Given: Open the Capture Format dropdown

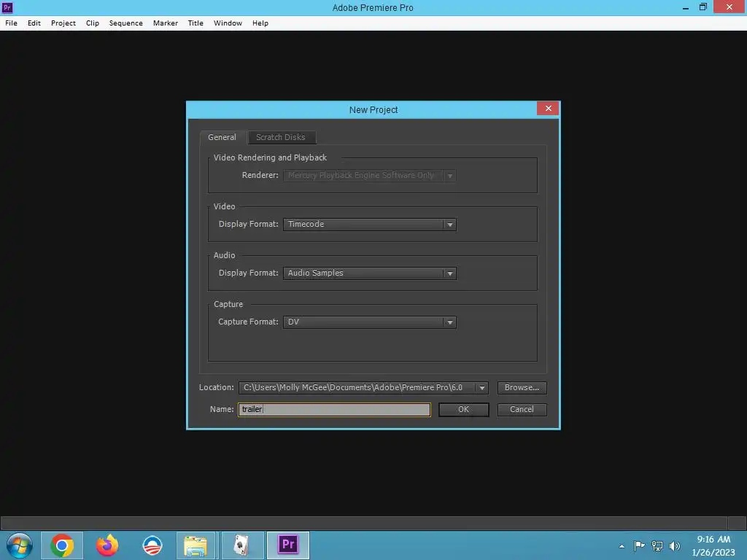Looking at the screenshot, I should coord(370,322).
